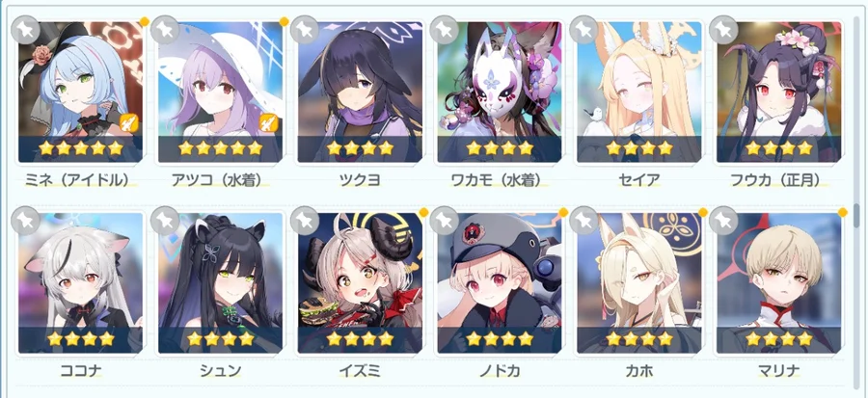Toggle favorite star on ツクヨ card
Image resolution: width=868 pixels, height=398 pixels.
[x=305, y=30]
